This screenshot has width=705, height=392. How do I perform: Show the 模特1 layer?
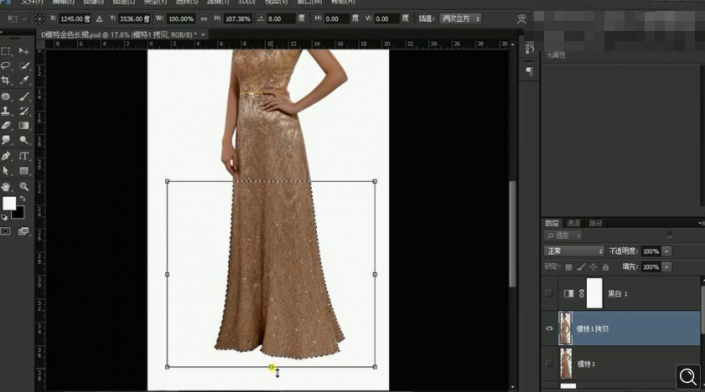pos(549,363)
